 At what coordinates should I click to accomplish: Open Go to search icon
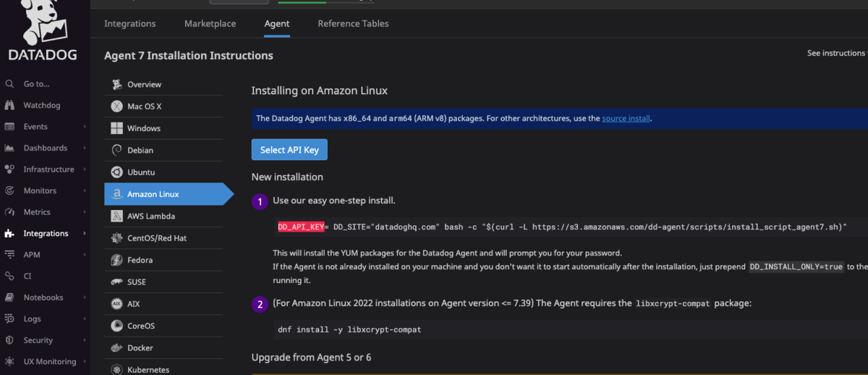[x=9, y=84]
